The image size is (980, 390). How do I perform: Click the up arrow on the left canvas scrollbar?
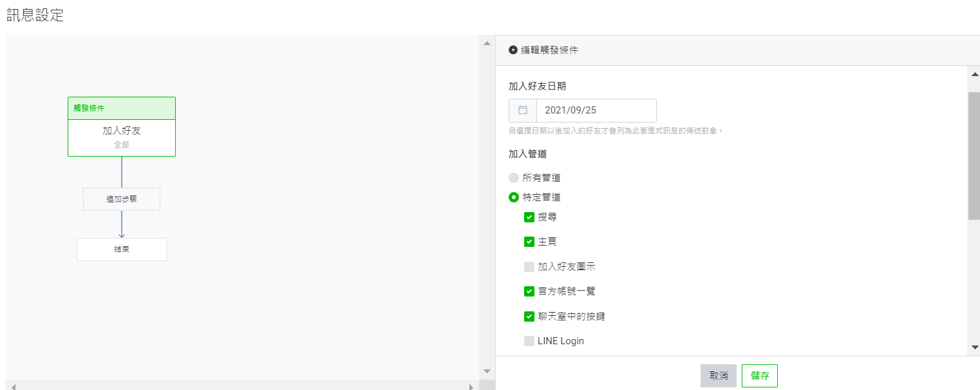point(486,44)
